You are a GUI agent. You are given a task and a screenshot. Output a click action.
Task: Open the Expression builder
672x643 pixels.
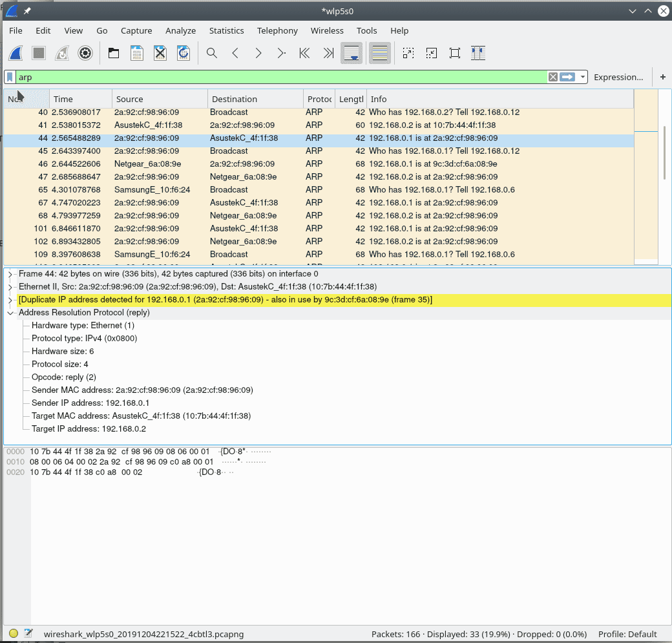pos(618,77)
